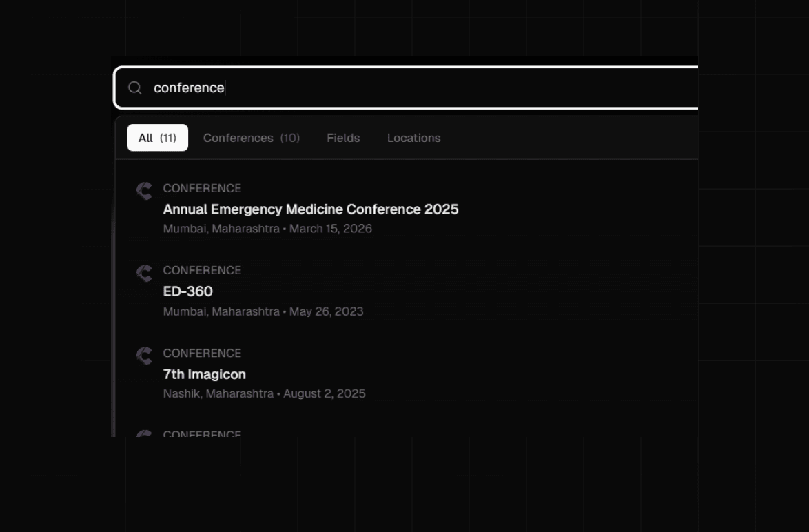
Task: Click the magnifying glass search icon
Action: (135, 88)
